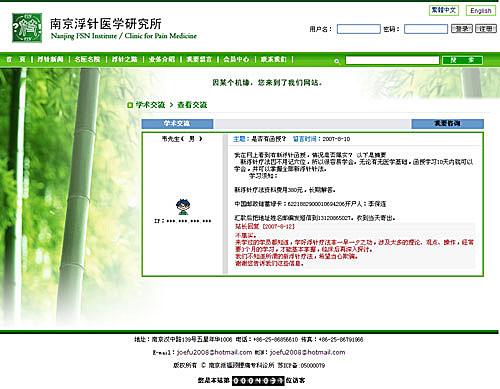
Task: Click the login (登录) button
Action: (x=462, y=29)
